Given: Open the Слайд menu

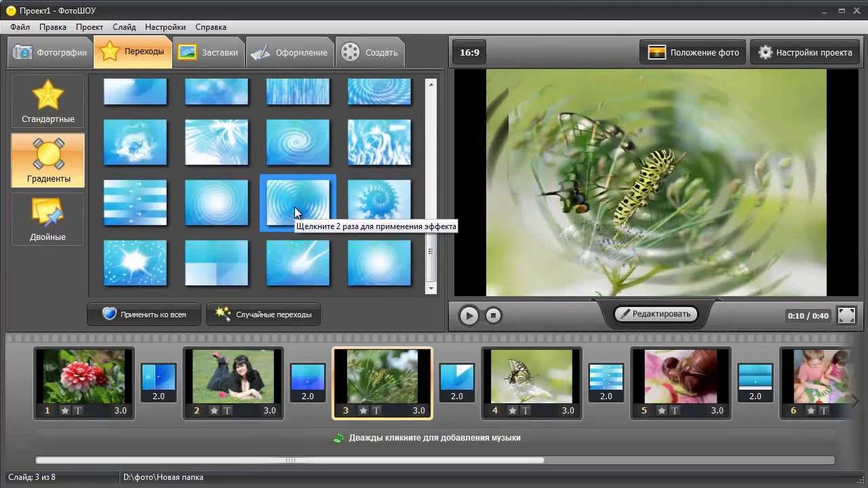Looking at the screenshot, I should (x=124, y=27).
